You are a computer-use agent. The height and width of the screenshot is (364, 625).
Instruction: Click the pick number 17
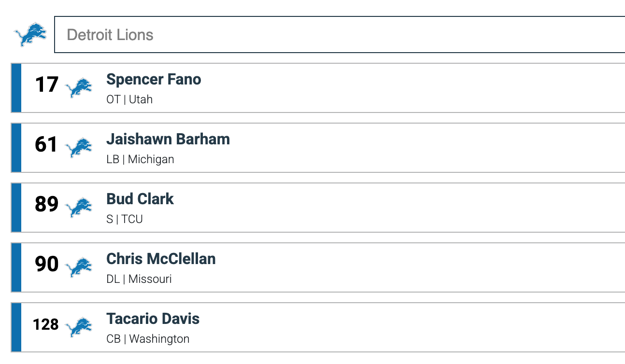pyautogui.click(x=46, y=84)
